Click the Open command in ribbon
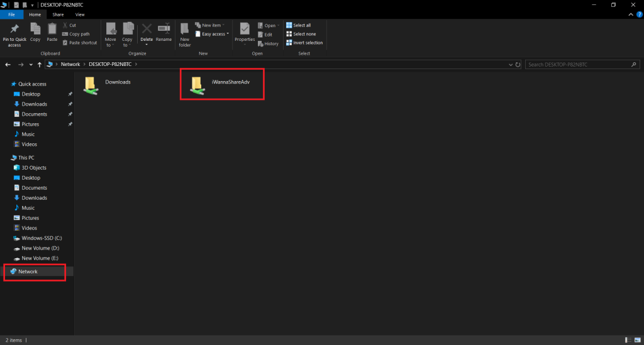Image resolution: width=644 pixels, height=345 pixels. 269,25
